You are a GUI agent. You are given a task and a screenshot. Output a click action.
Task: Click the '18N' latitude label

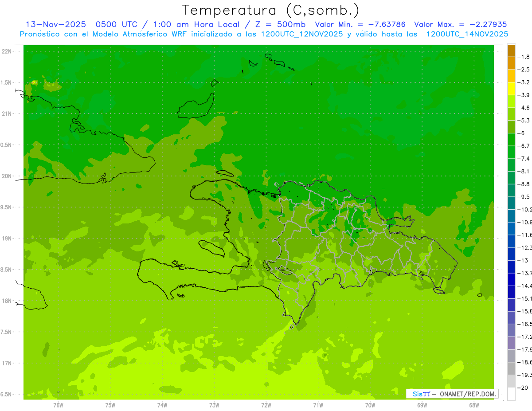(x=7, y=301)
